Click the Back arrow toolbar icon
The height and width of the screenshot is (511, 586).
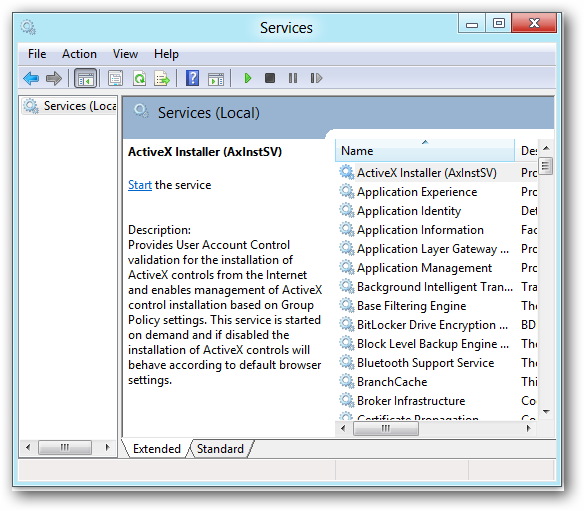(x=31, y=79)
